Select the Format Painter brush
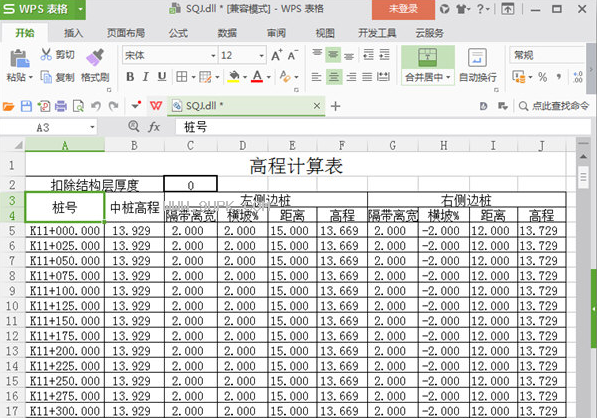The image size is (597, 418). click(x=95, y=57)
